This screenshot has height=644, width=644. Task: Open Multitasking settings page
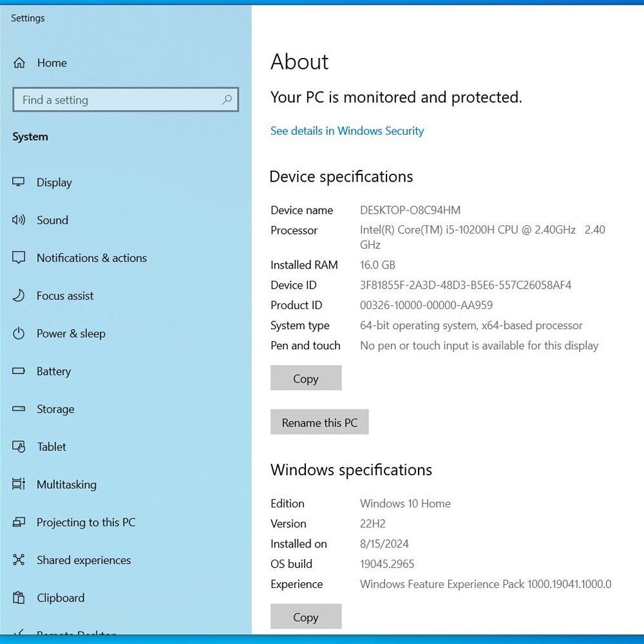(x=66, y=485)
